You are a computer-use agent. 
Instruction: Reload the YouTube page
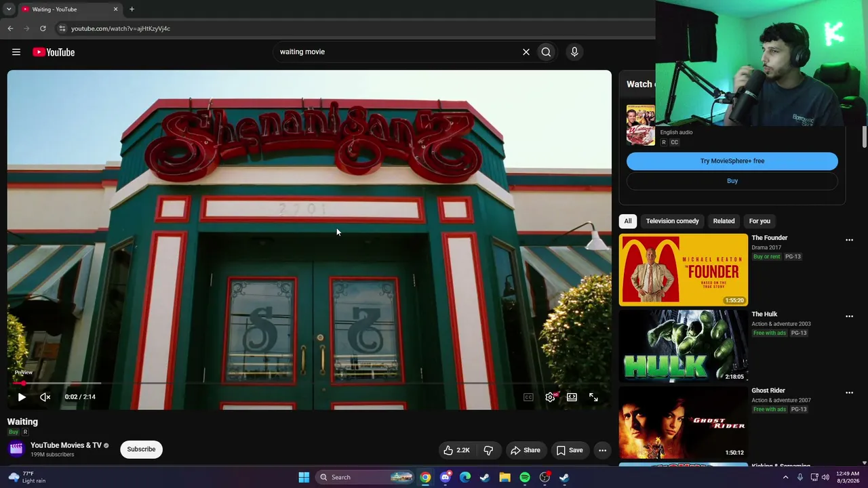43,28
